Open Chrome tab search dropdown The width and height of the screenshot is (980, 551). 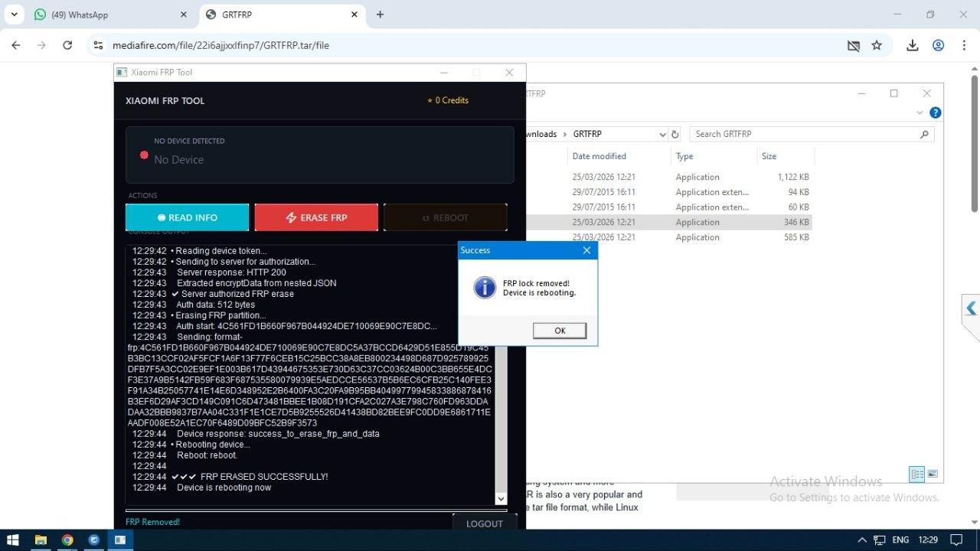pos(14,14)
